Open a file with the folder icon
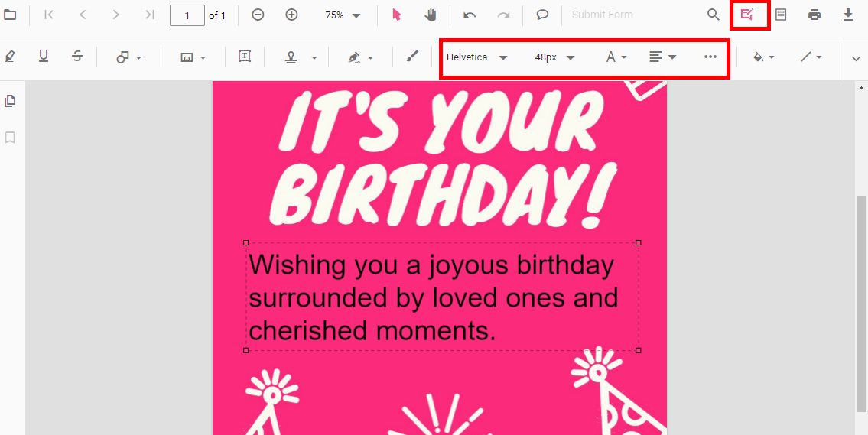 click(10, 15)
